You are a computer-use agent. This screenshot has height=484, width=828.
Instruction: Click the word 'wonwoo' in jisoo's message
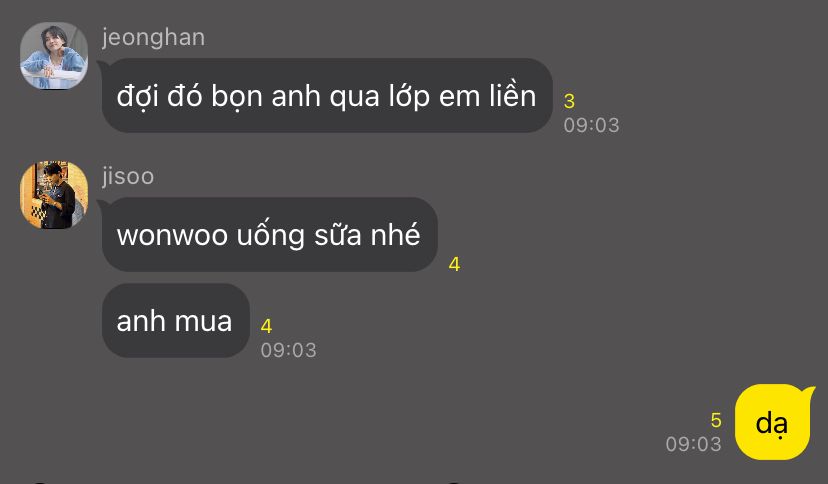tap(172, 236)
